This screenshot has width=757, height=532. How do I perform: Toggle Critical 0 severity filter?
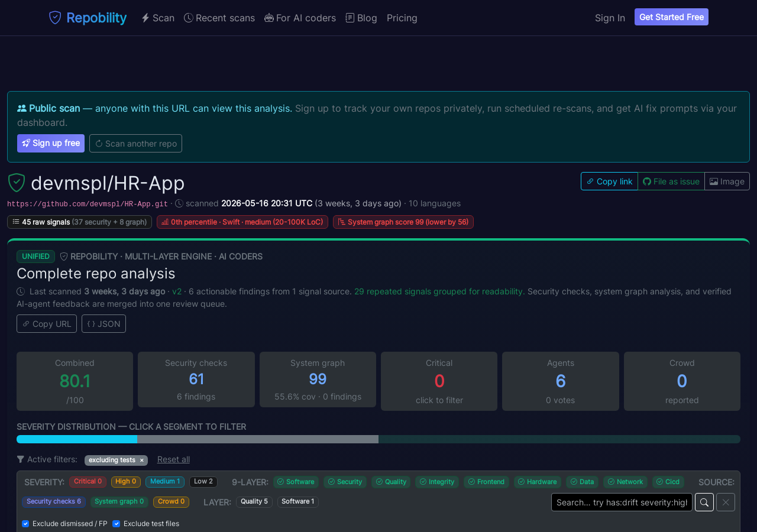[x=88, y=482]
